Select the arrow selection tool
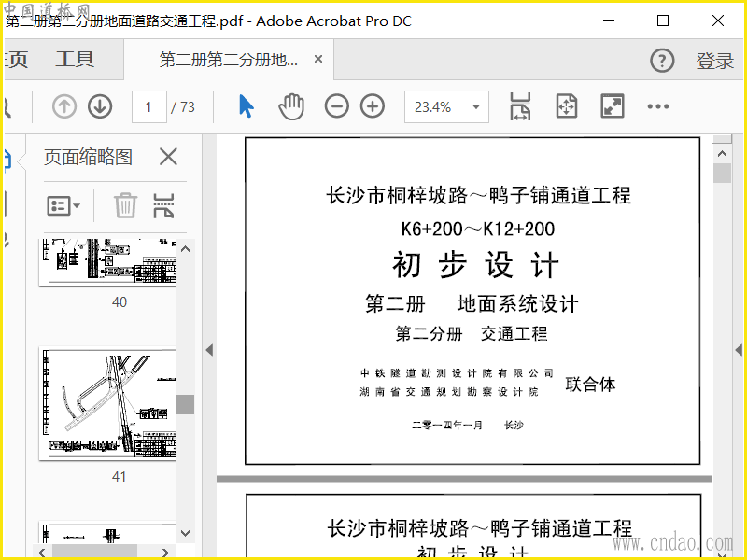Screen dimensions: 747x560 (246, 106)
